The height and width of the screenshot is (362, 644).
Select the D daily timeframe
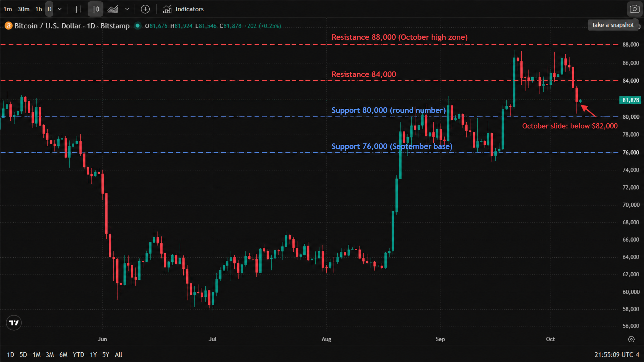click(49, 9)
